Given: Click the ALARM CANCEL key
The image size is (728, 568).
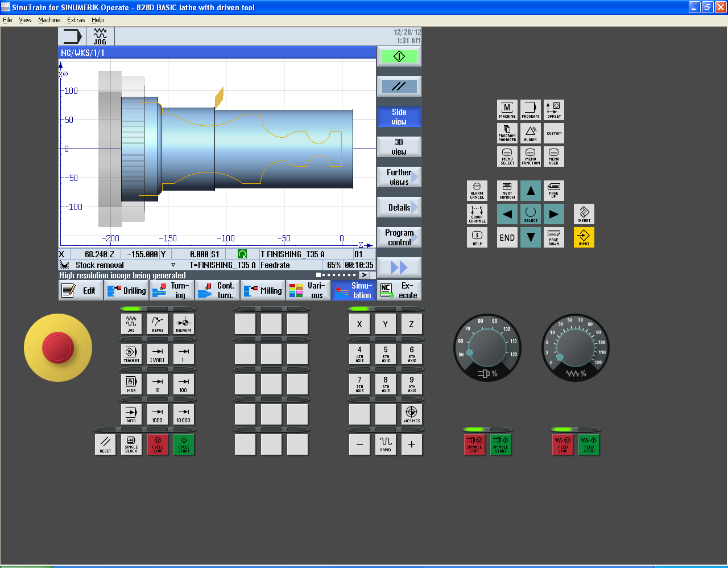Looking at the screenshot, I should (477, 191).
